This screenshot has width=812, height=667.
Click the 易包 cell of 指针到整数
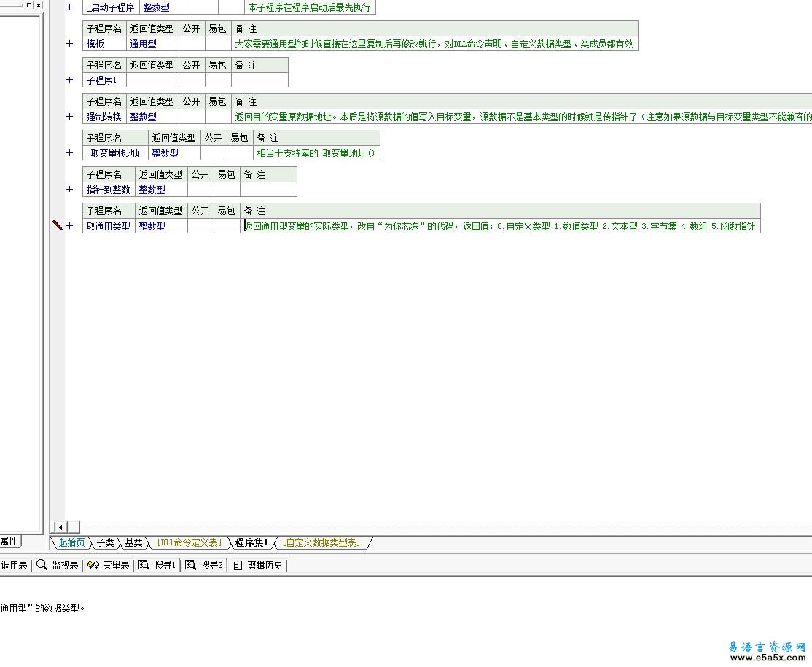tap(227, 190)
